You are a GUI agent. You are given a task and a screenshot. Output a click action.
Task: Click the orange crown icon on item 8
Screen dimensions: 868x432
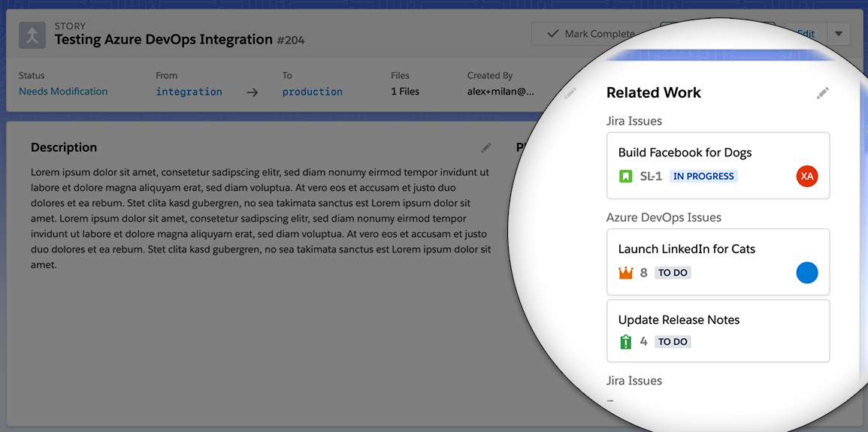coord(625,273)
